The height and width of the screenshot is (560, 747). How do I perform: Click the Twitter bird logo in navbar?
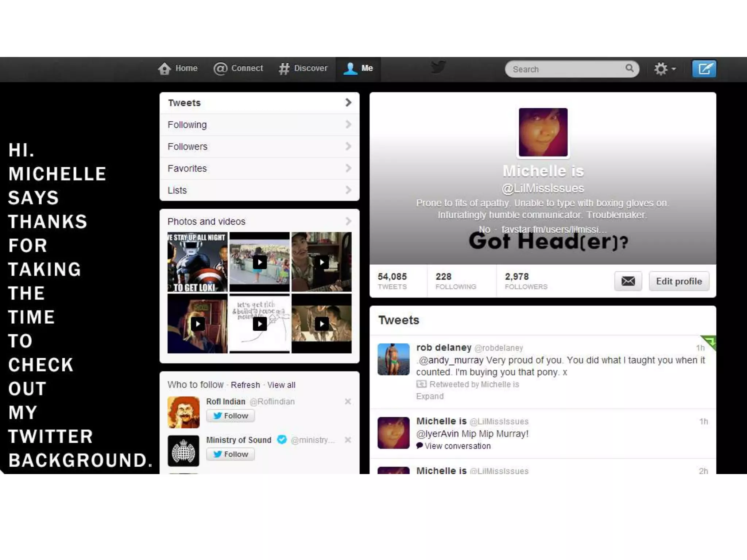pyautogui.click(x=438, y=67)
